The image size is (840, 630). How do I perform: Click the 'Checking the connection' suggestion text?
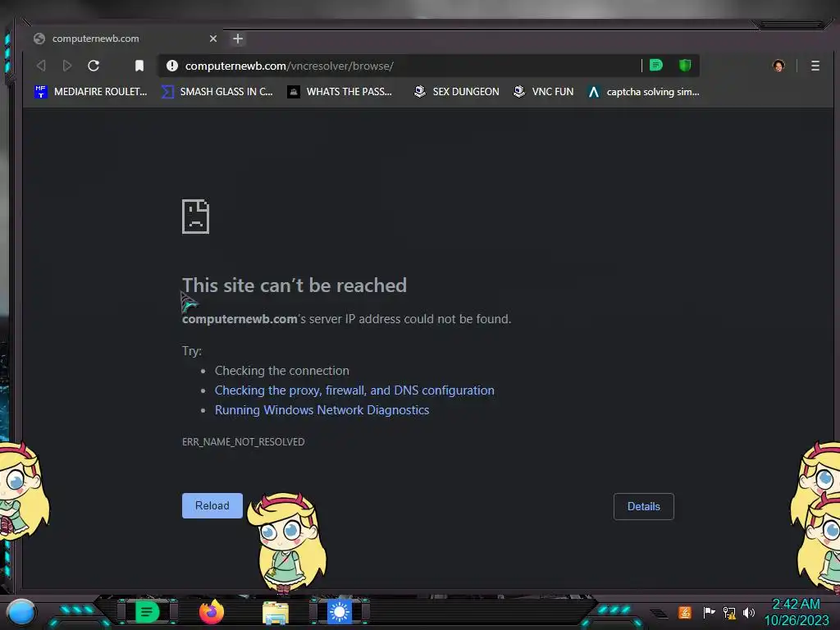coord(282,371)
